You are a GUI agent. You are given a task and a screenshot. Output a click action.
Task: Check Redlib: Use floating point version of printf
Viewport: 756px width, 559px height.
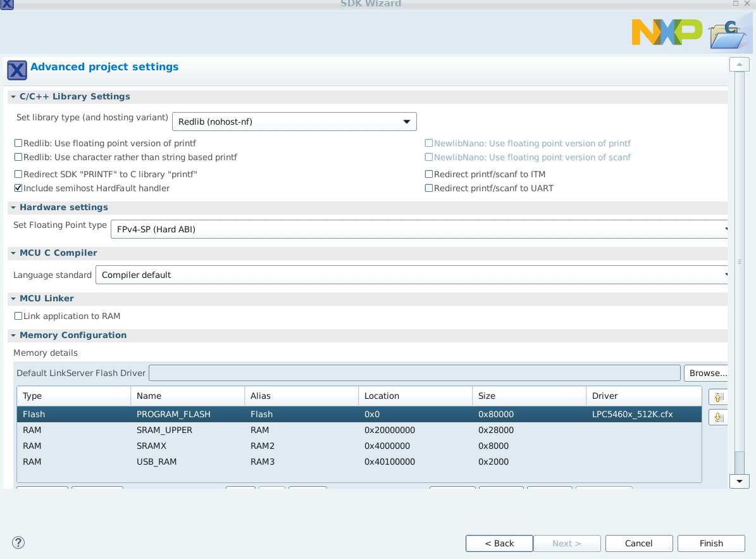pos(18,143)
